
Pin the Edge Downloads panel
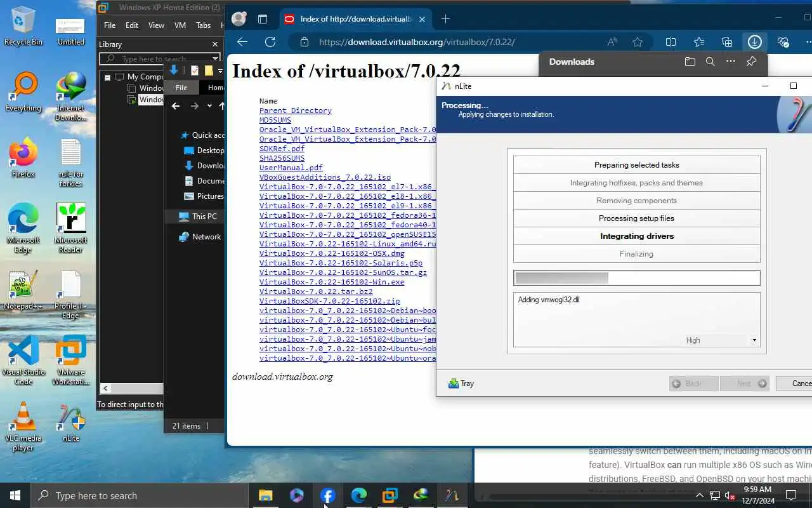(x=751, y=62)
